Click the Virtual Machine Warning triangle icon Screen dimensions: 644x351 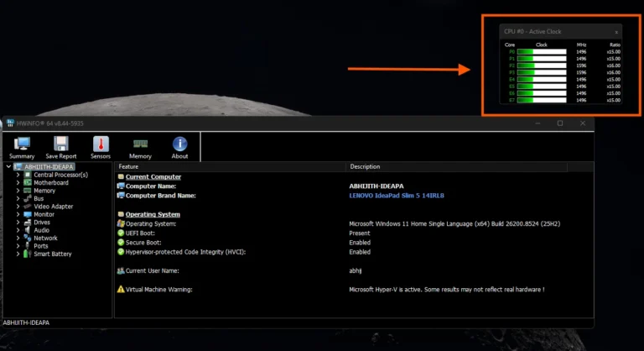[121, 289]
